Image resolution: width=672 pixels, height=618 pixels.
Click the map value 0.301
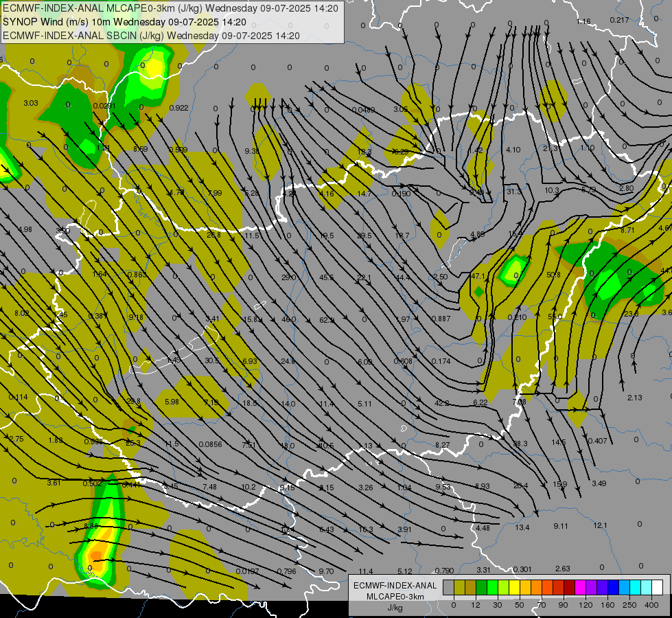pyautogui.click(x=522, y=569)
